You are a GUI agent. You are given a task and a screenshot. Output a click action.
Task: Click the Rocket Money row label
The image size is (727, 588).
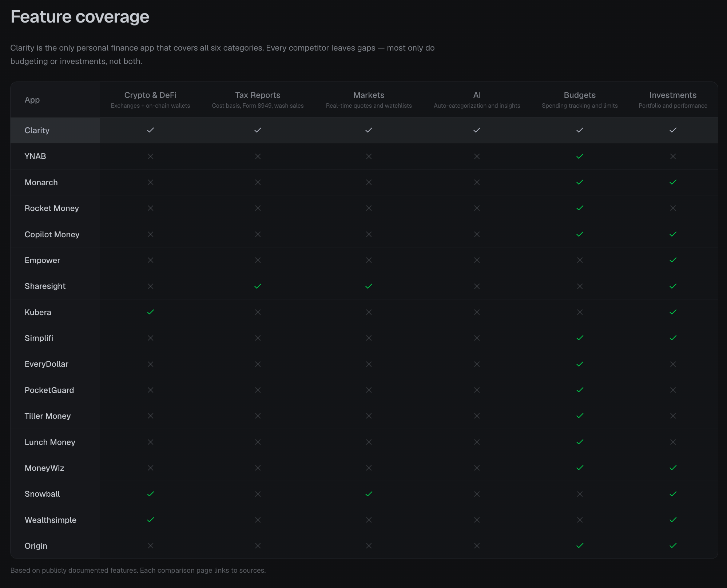pos(52,208)
